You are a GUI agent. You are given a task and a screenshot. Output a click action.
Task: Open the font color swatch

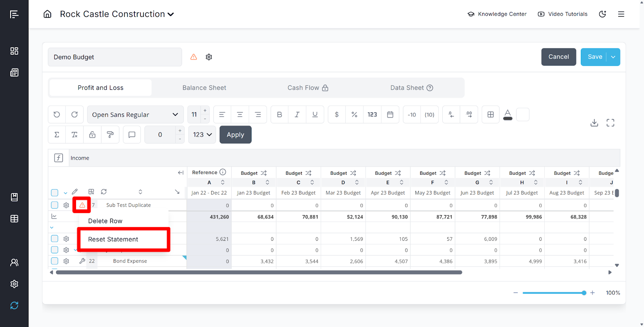point(508,114)
